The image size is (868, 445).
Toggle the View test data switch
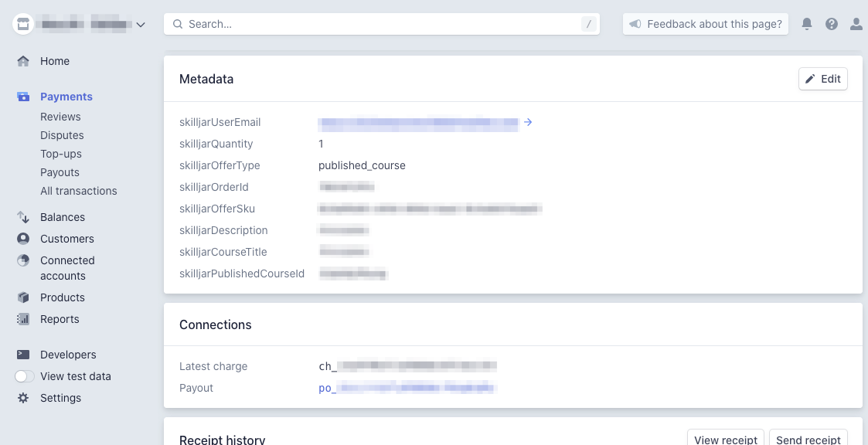click(x=25, y=376)
